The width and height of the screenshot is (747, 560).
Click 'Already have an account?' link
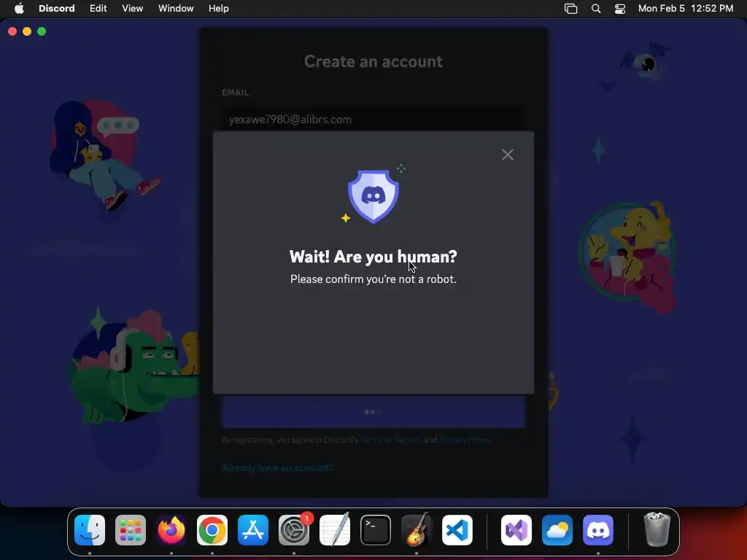pos(278,467)
